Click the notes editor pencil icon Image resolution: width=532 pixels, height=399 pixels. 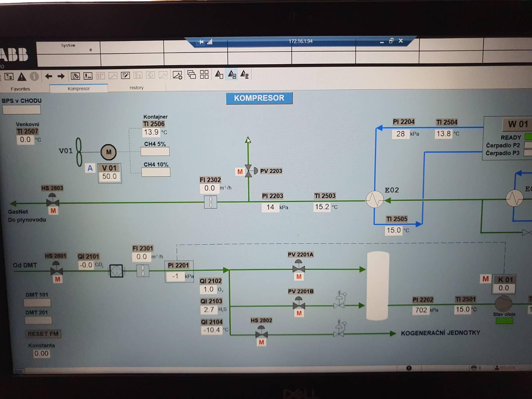[125, 75]
